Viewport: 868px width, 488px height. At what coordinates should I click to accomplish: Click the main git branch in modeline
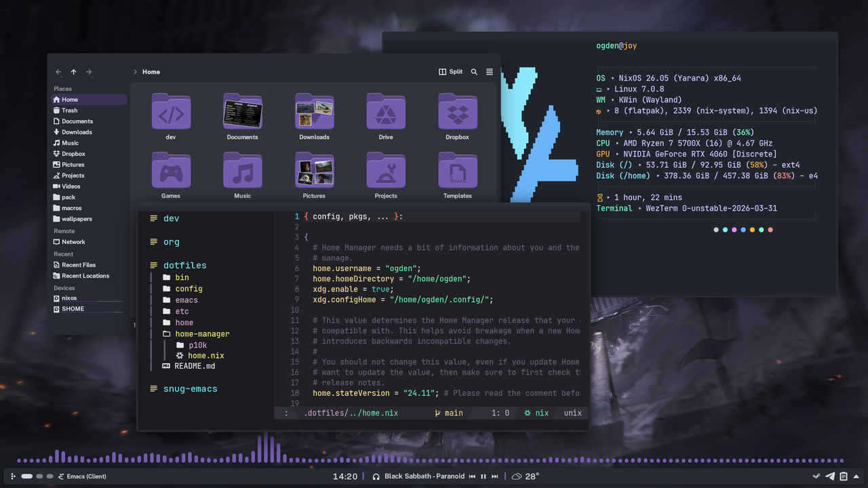449,413
